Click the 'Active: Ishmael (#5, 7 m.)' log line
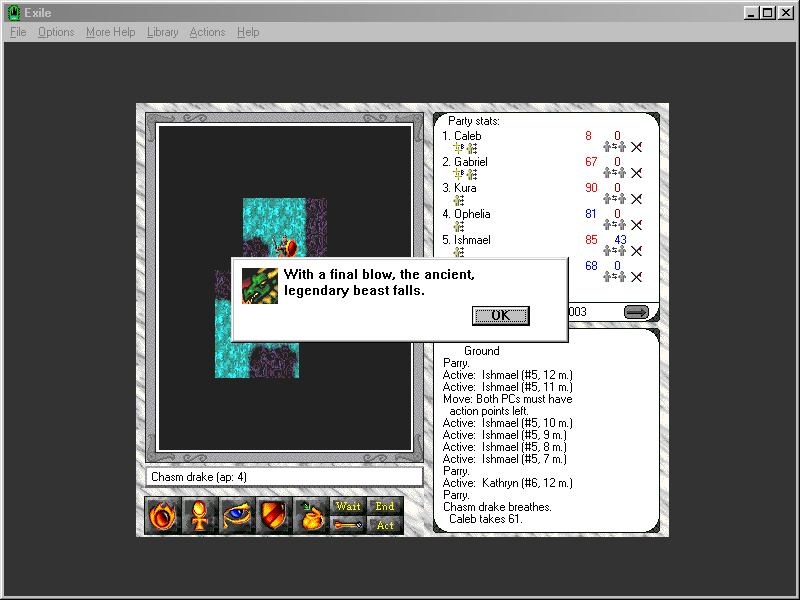 [505, 459]
